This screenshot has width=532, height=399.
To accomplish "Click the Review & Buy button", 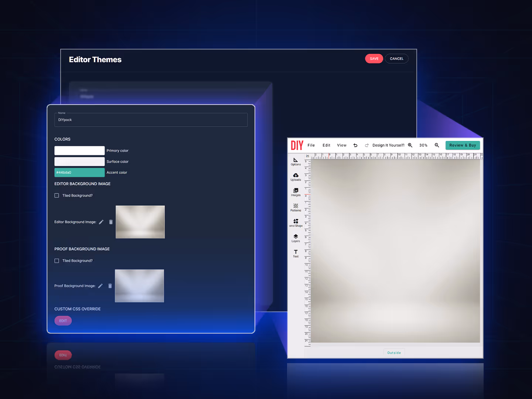I will pyautogui.click(x=463, y=145).
